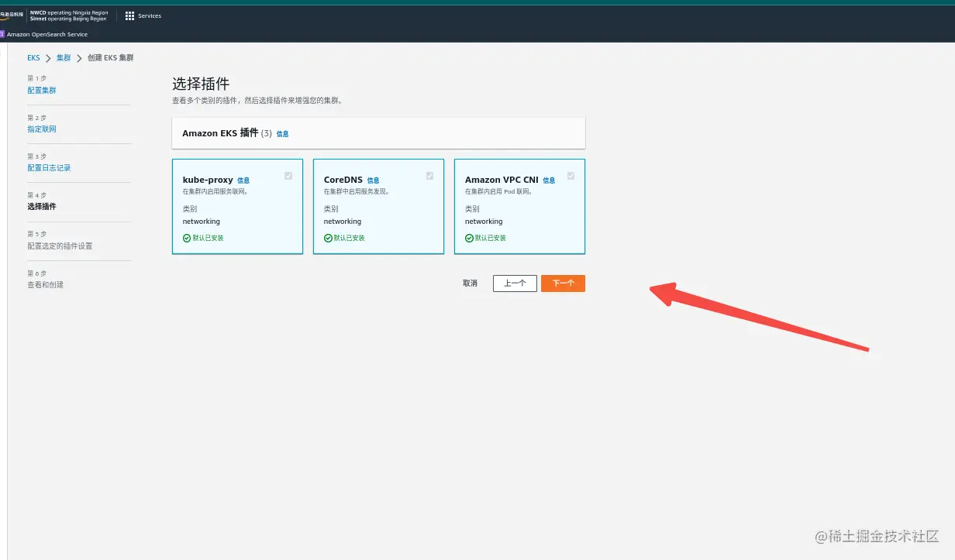Image resolution: width=955 pixels, height=560 pixels.
Task: Open 信息 link next to Amazon EKS 插件
Action: point(282,134)
